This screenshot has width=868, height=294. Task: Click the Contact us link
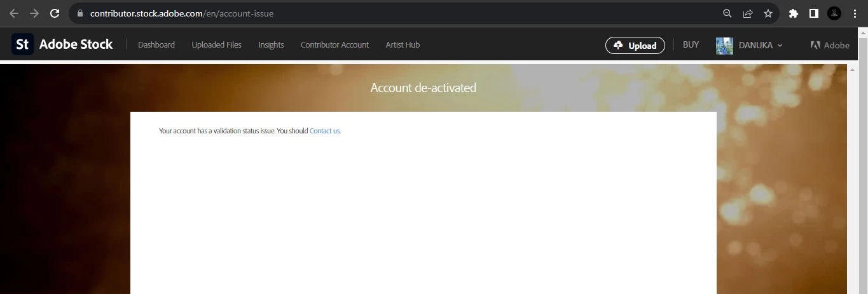click(x=324, y=131)
